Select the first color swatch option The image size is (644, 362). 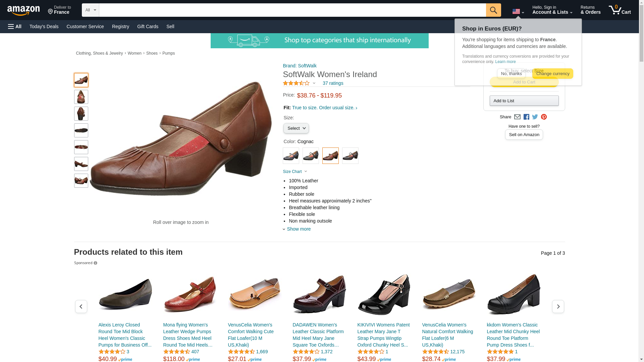pos(291,156)
